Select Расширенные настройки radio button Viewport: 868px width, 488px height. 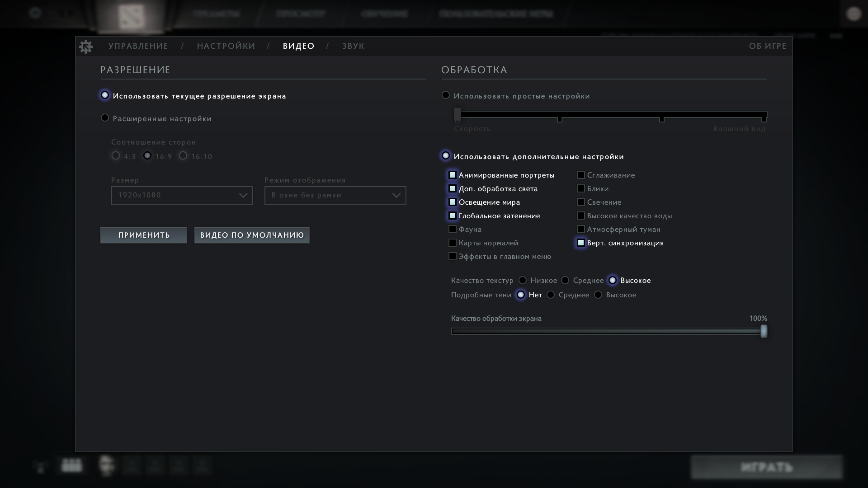pos(105,118)
